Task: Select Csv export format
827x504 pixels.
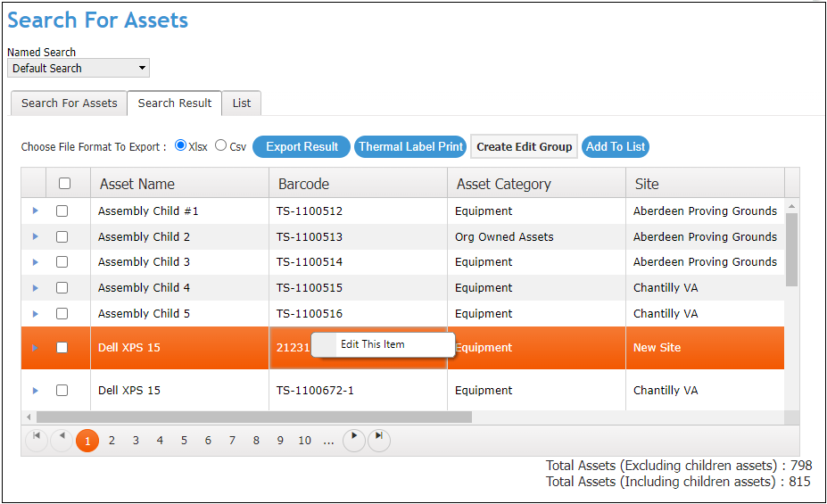Action: click(221, 145)
